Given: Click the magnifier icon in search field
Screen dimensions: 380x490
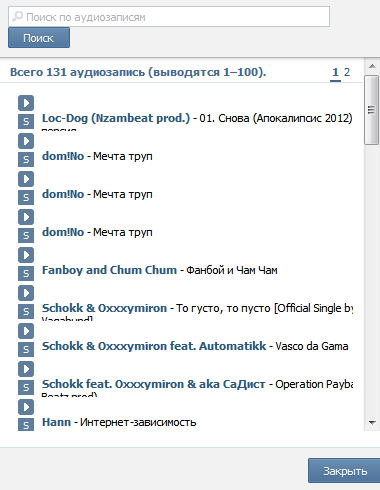Looking at the screenshot, I should (18, 17).
